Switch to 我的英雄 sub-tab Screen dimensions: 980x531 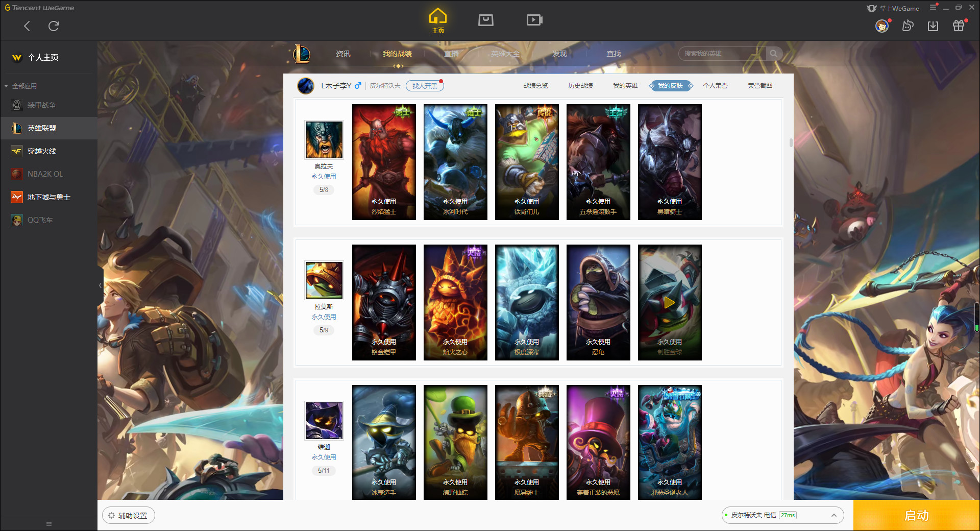point(625,86)
